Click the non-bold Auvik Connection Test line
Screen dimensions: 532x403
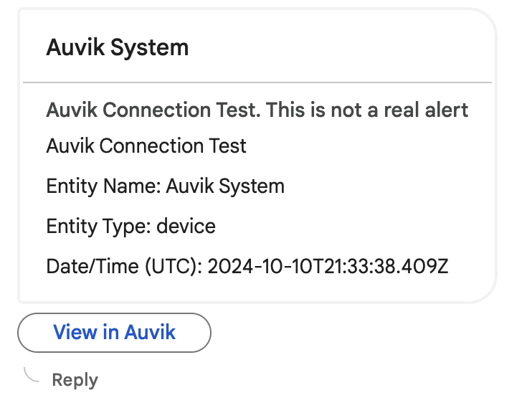[146, 146]
